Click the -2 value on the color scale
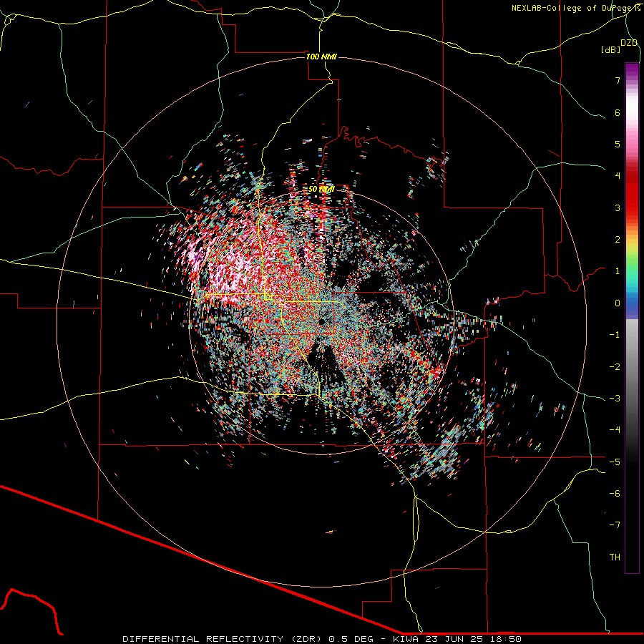 615,366
